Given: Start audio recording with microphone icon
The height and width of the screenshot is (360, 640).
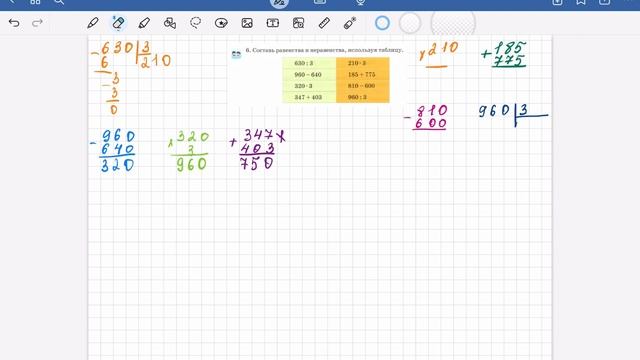Looking at the screenshot, I should [x=360, y=2].
